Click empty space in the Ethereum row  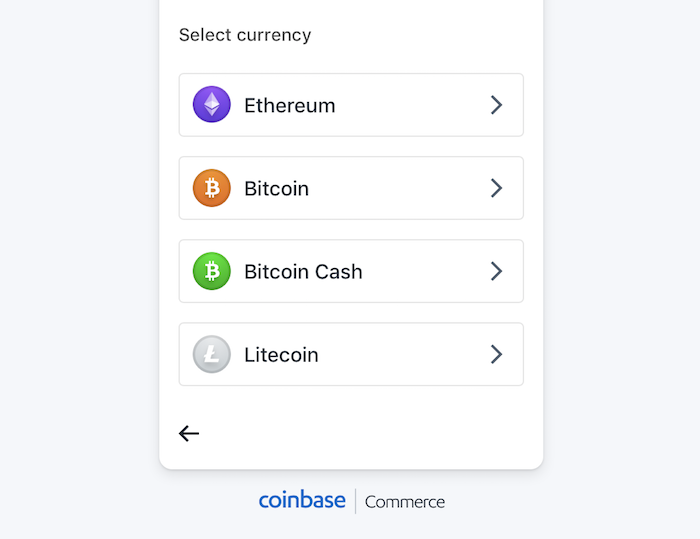[x=410, y=105]
